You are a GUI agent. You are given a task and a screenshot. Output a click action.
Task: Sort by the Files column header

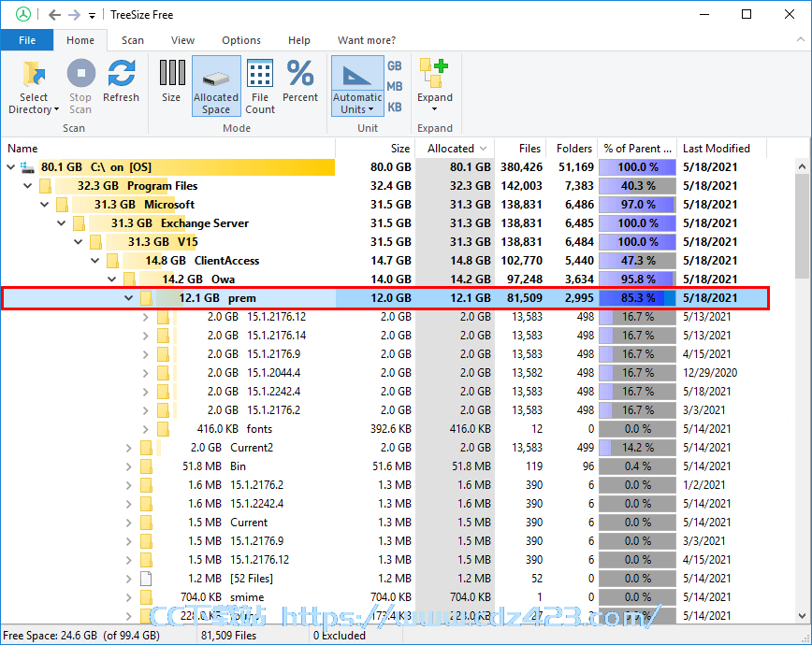pos(520,149)
